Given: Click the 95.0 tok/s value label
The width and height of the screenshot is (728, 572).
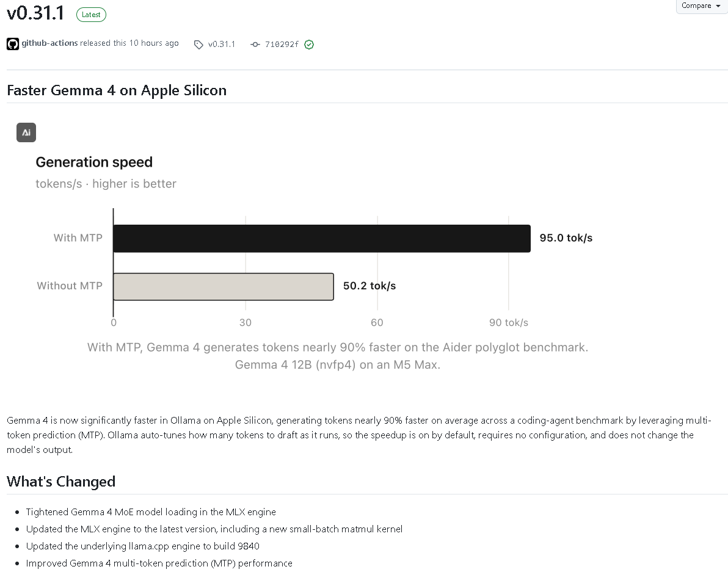Looking at the screenshot, I should (566, 238).
